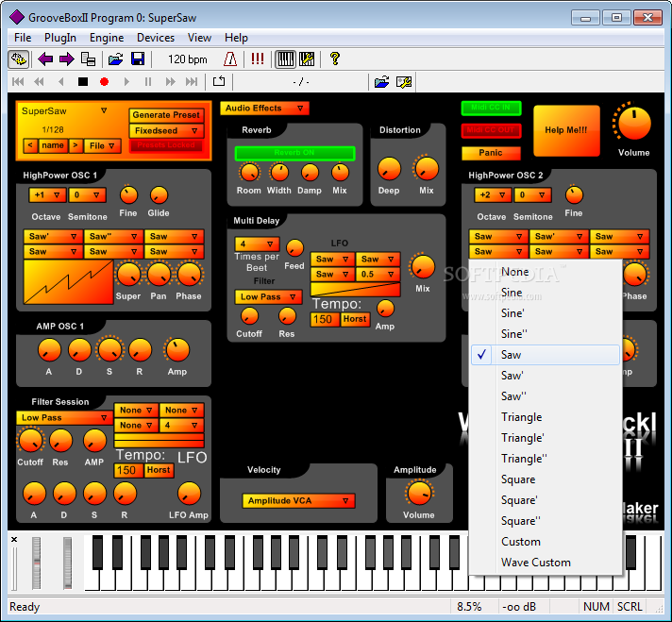Click the yellow question mark help icon

coord(335,59)
